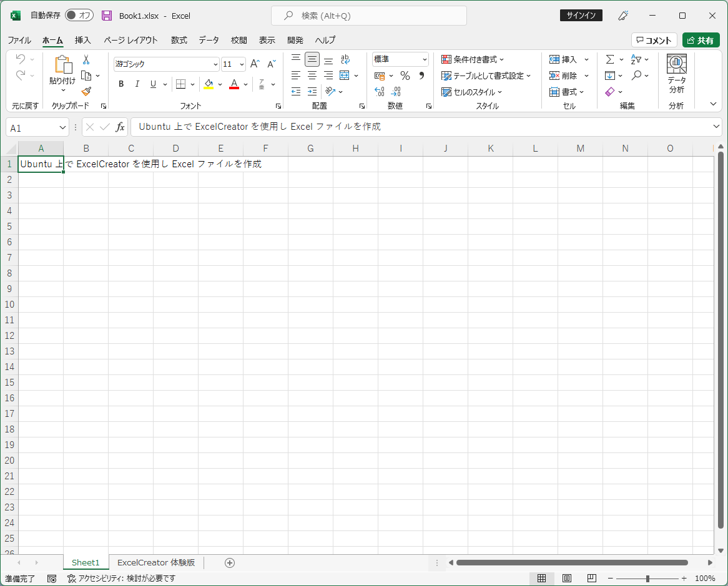Click the bottom align icon

click(x=328, y=60)
